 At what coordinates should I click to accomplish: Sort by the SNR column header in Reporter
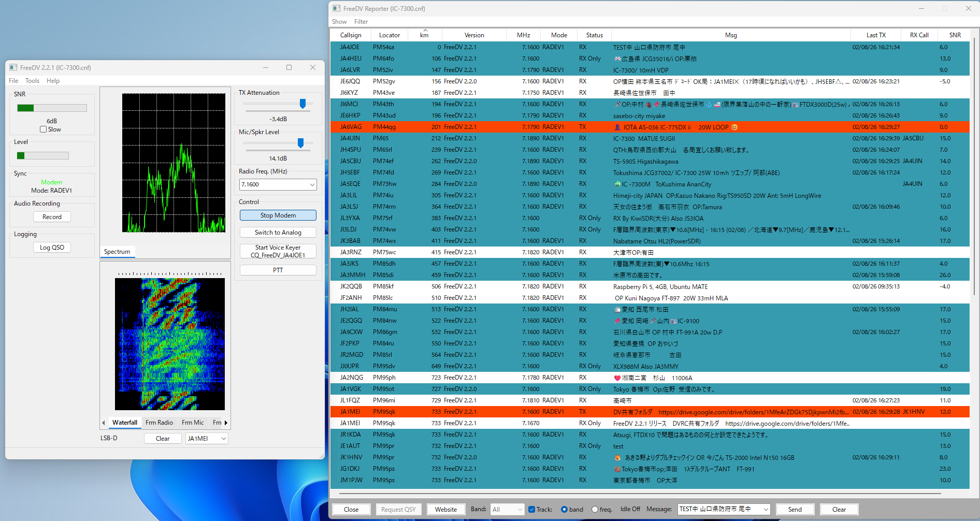pos(955,35)
